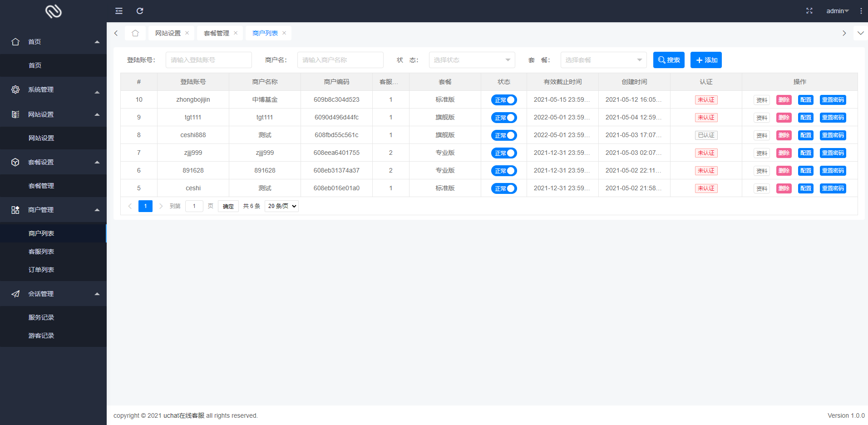
Task: Click the refresh icon in top bar
Action: click(140, 11)
